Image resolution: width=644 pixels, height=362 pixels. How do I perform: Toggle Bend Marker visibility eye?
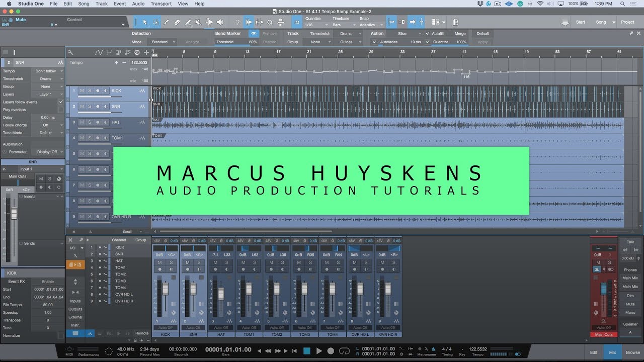[254, 34]
